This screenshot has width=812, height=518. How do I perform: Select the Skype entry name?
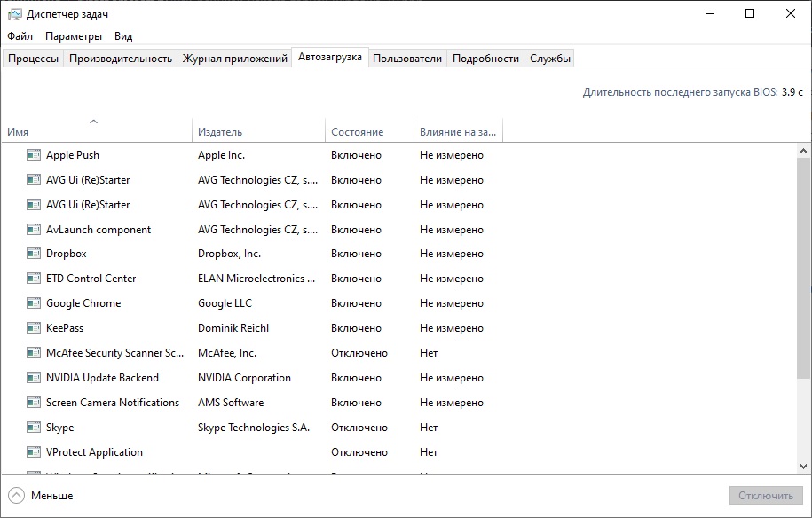60,428
